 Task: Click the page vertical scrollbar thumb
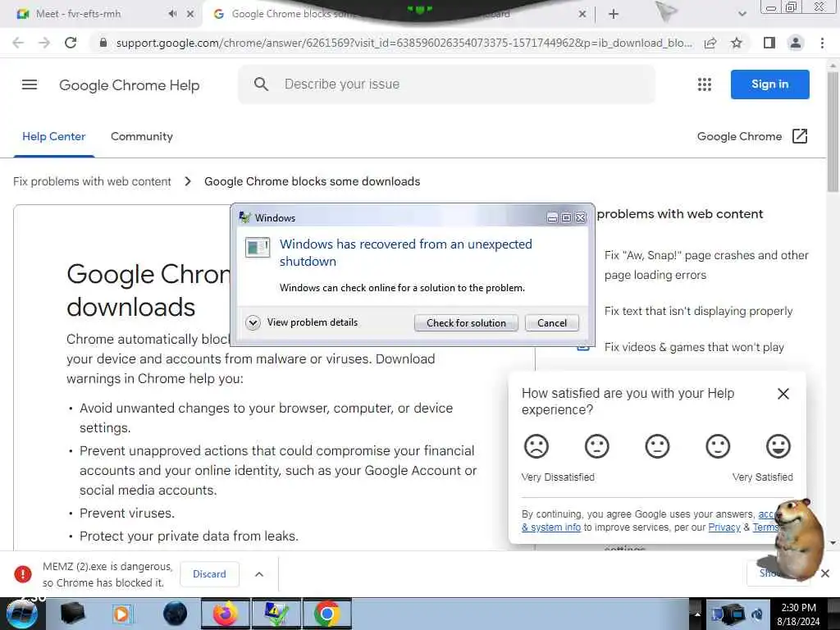(x=833, y=131)
